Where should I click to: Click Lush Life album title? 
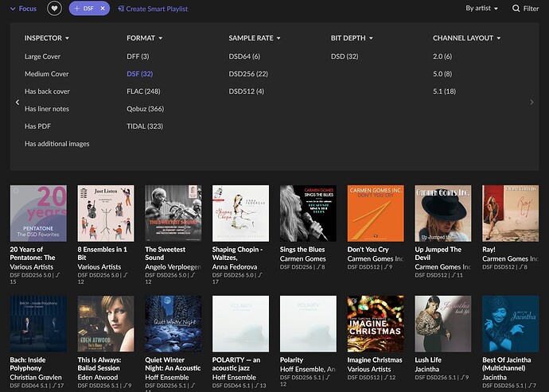(428, 360)
